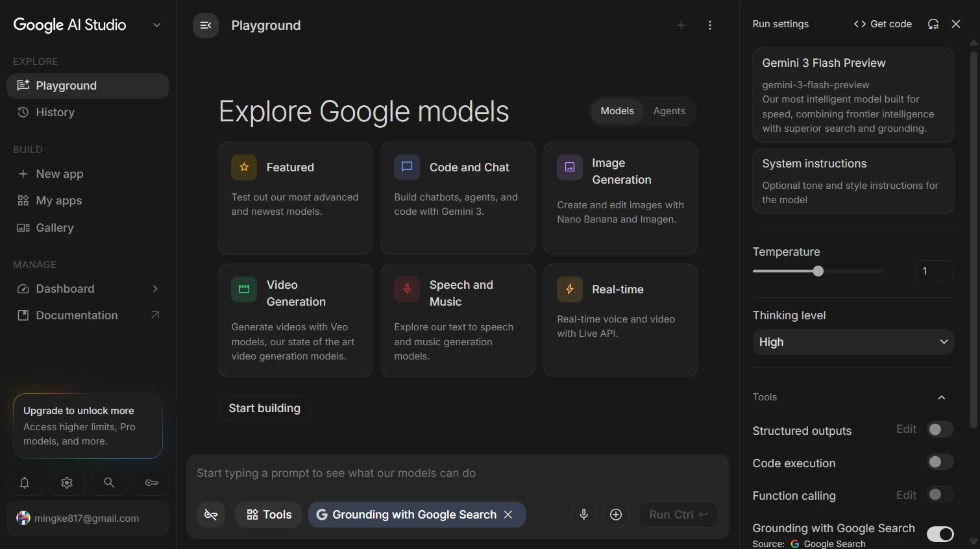Click the Get code text link

(x=890, y=24)
